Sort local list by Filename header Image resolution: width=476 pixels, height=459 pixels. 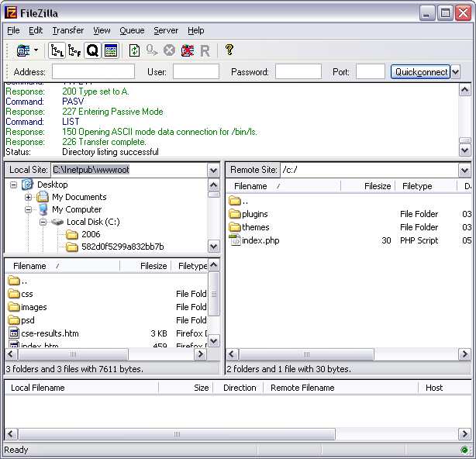(x=62, y=266)
